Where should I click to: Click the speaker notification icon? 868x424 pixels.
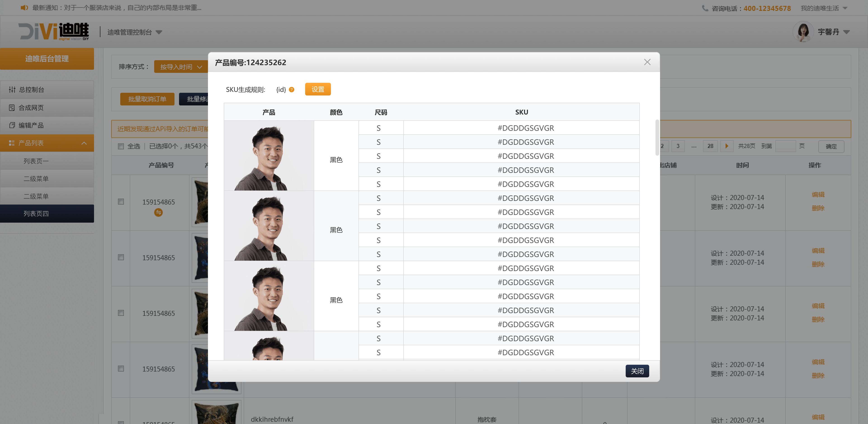24,7
